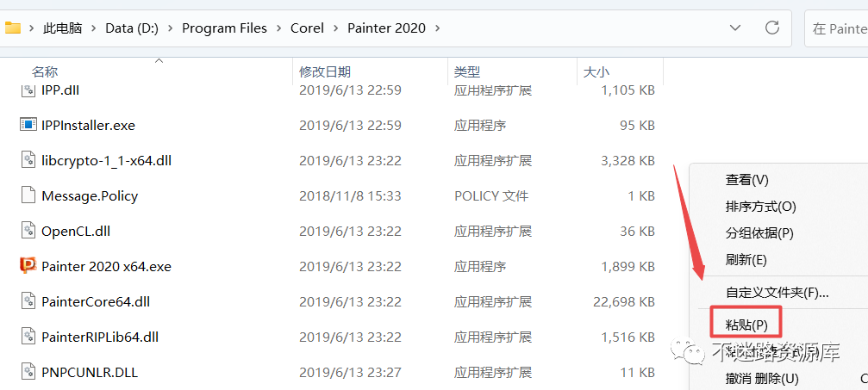The height and width of the screenshot is (390, 868).
Task: Click the IPP.dll file icon
Action: click(x=28, y=89)
